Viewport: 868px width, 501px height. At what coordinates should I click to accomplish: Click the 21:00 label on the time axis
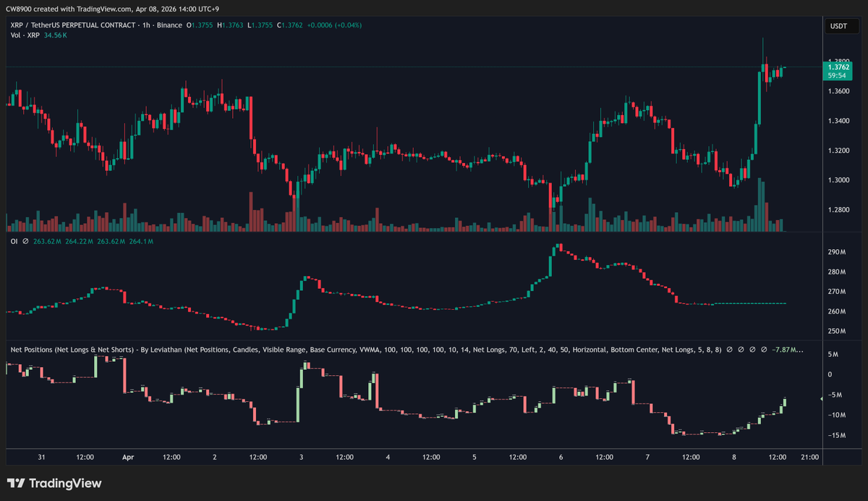(x=810, y=457)
